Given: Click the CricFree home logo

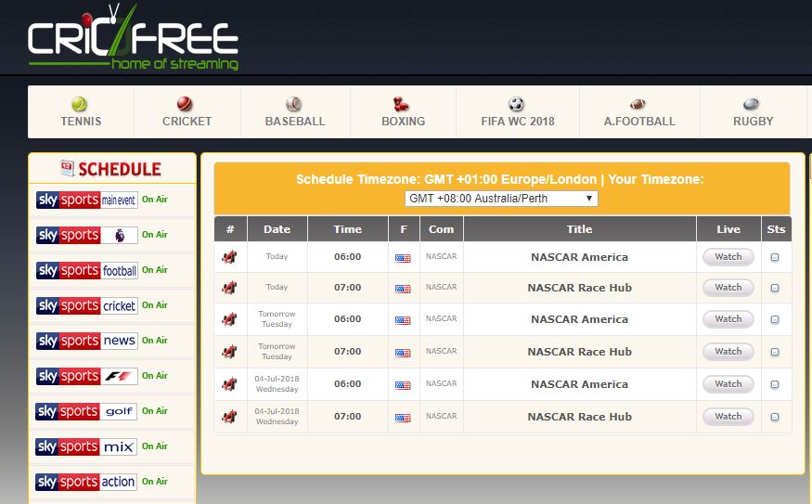Looking at the screenshot, I should pyautogui.click(x=133, y=39).
